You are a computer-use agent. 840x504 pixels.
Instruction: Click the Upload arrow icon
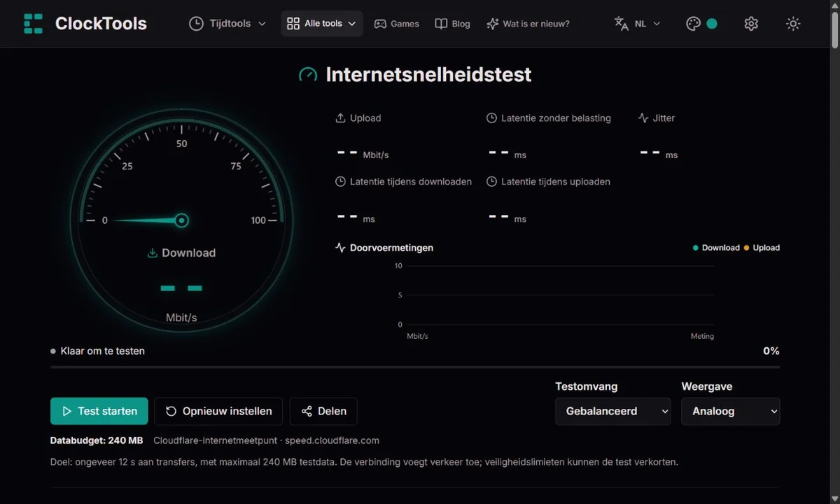(341, 118)
